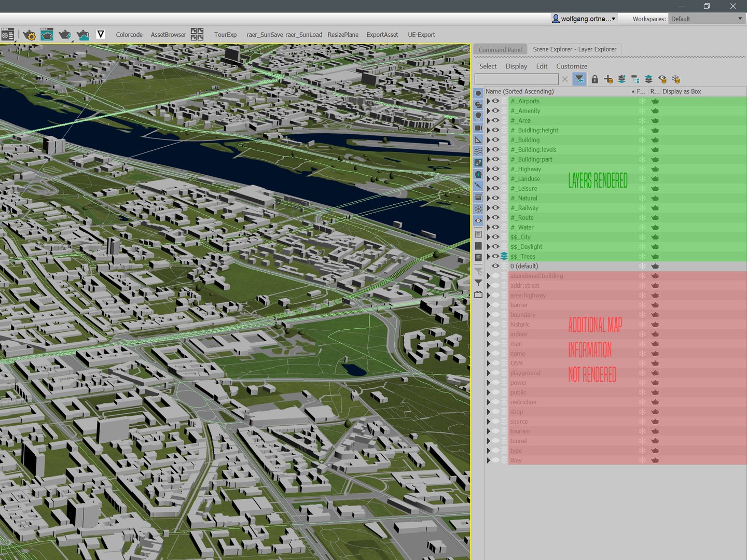Image resolution: width=747 pixels, height=560 pixels.
Task: Hide the $$_City layer via eye icon
Action: [x=496, y=237]
